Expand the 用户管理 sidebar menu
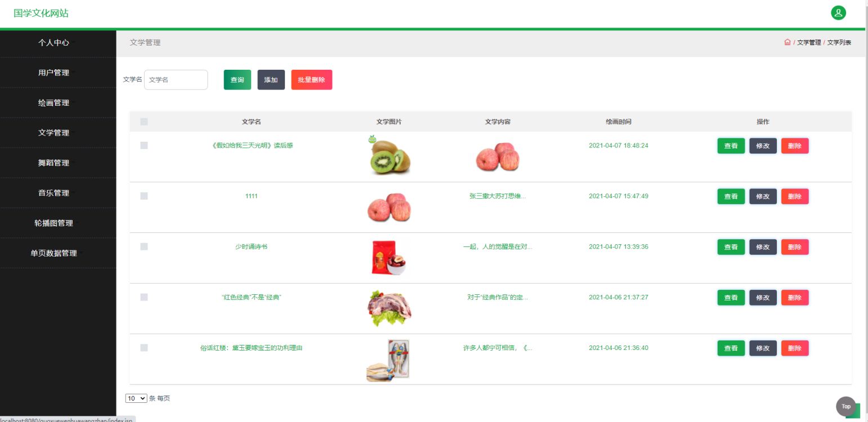This screenshot has width=868, height=422. coord(58,73)
